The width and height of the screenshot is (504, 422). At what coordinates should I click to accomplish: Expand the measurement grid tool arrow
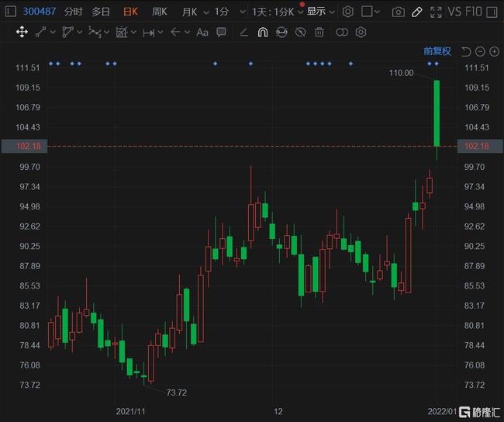point(133,32)
